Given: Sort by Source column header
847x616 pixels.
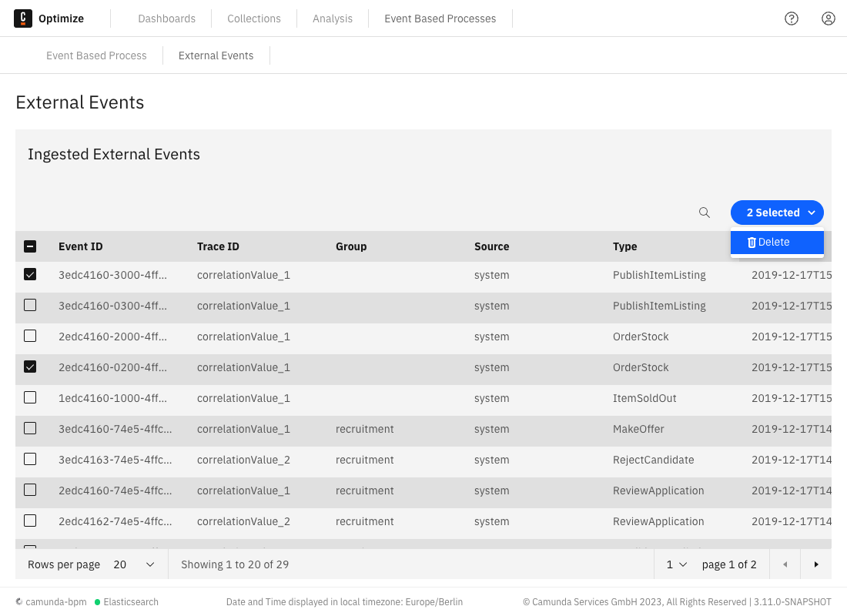Looking at the screenshot, I should pyautogui.click(x=491, y=246).
